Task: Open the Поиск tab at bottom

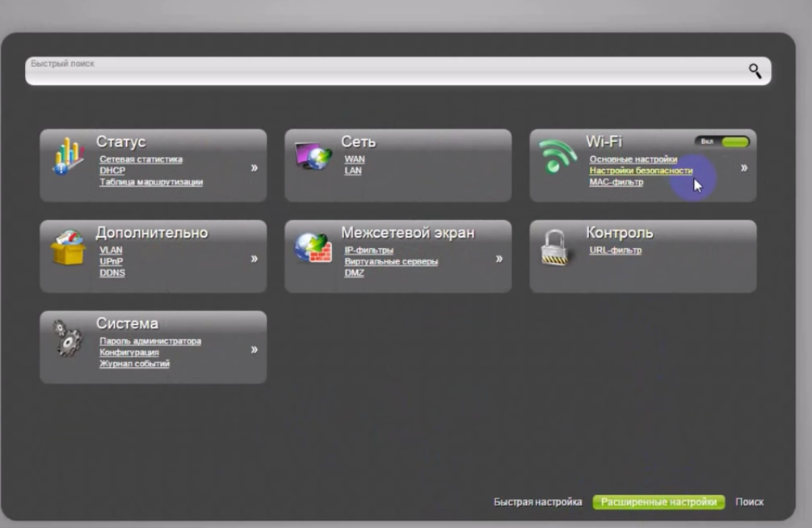Action: [749, 502]
